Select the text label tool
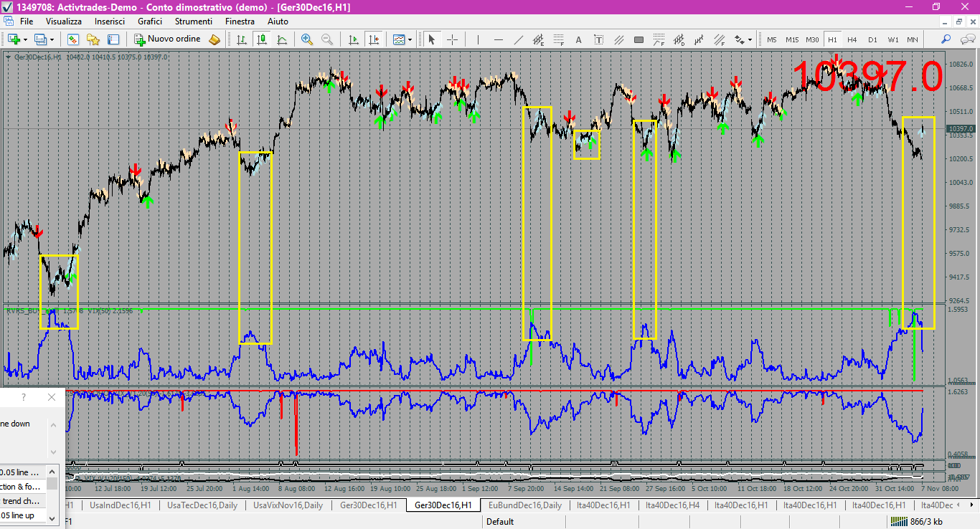Viewport: 980px width, 529px height. click(x=599, y=39)
